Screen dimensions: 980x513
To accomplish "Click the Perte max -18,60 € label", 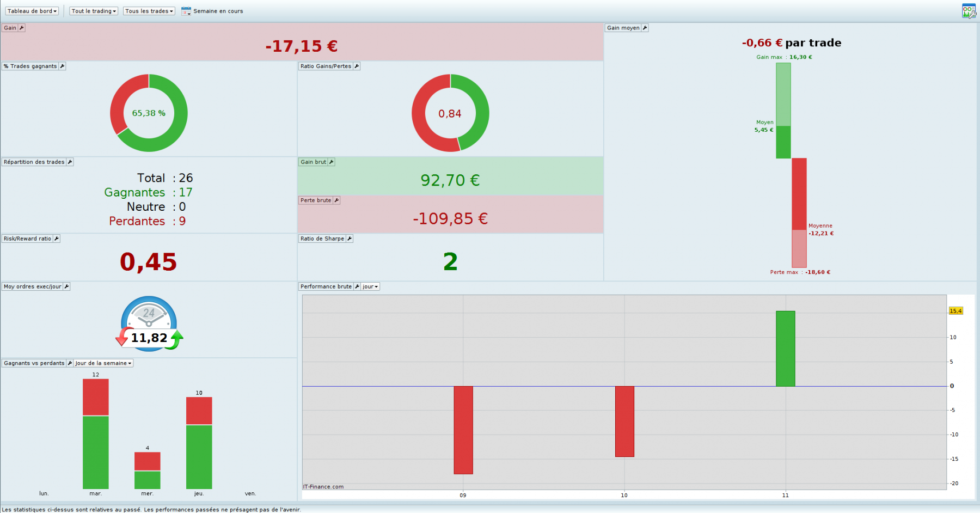I will point(800,272).
